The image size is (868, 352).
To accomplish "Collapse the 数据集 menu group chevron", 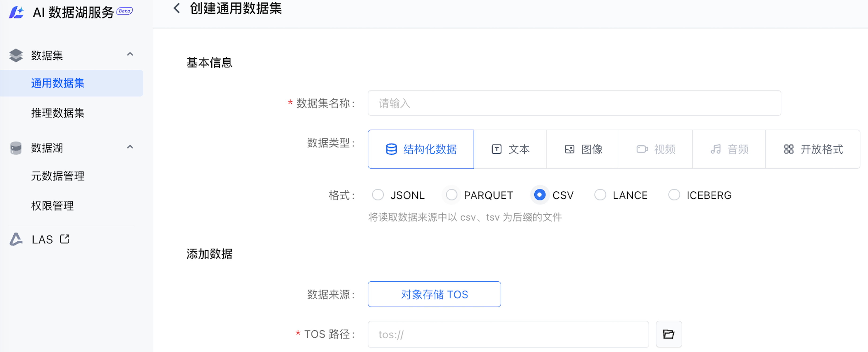I will (x=130, y=54).
